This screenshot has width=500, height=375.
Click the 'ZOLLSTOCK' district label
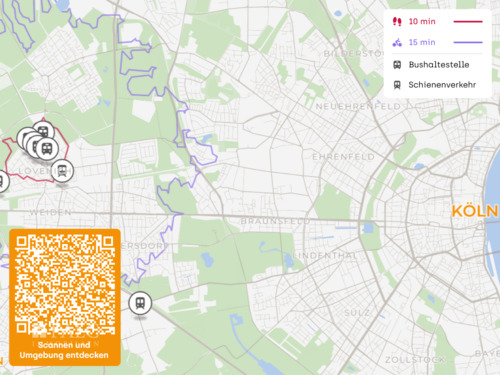pos(415,360)
